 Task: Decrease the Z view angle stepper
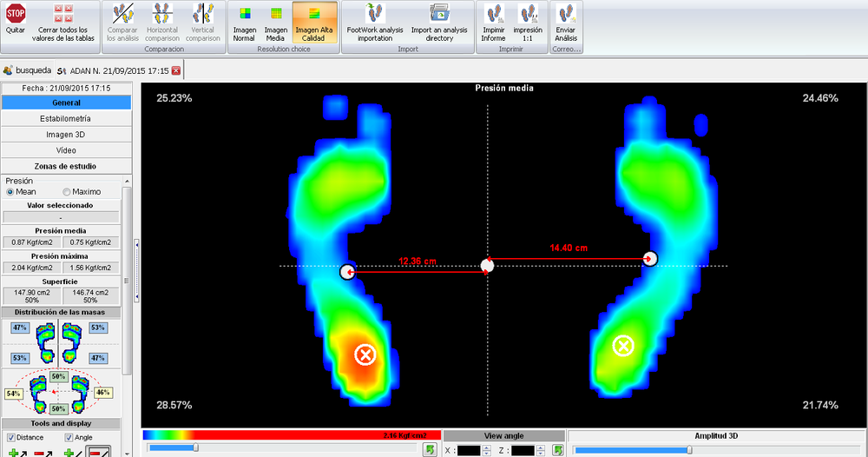pos(541,454)
